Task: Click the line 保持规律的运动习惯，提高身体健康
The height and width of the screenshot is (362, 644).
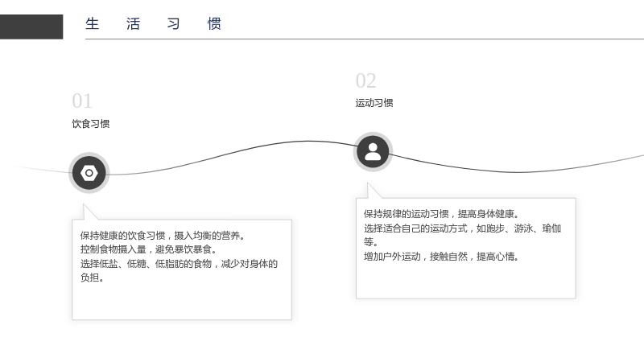Action: point(441,214)
